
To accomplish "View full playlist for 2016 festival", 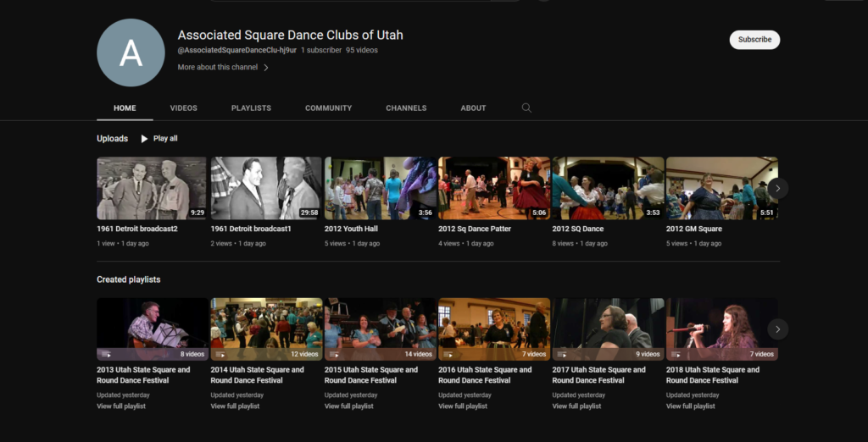I will coord(463,406).
